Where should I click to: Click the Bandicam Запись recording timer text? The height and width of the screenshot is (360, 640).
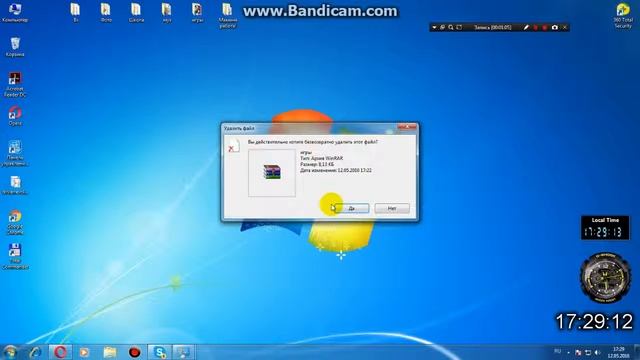click(493, 27)
